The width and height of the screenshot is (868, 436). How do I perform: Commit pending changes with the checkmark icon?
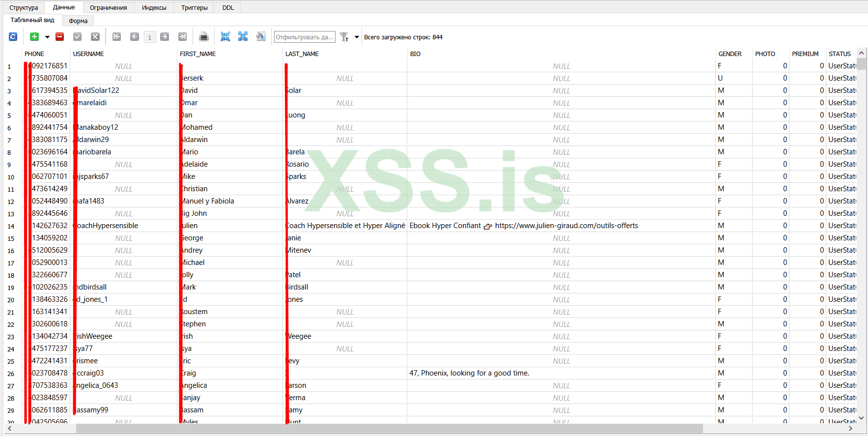[x=78, y=37]
